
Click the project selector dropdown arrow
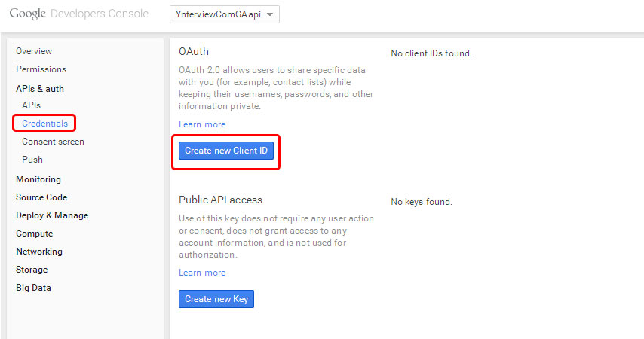click(x=270, y=14)
